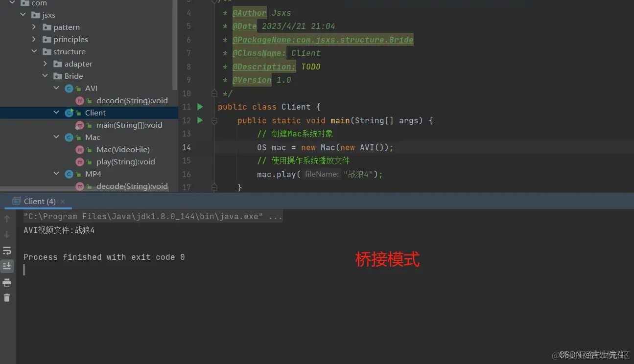634x364 pixels.
Task: Click the MP4 class icon
Action: pyautogui.click(x=69, y=174)
